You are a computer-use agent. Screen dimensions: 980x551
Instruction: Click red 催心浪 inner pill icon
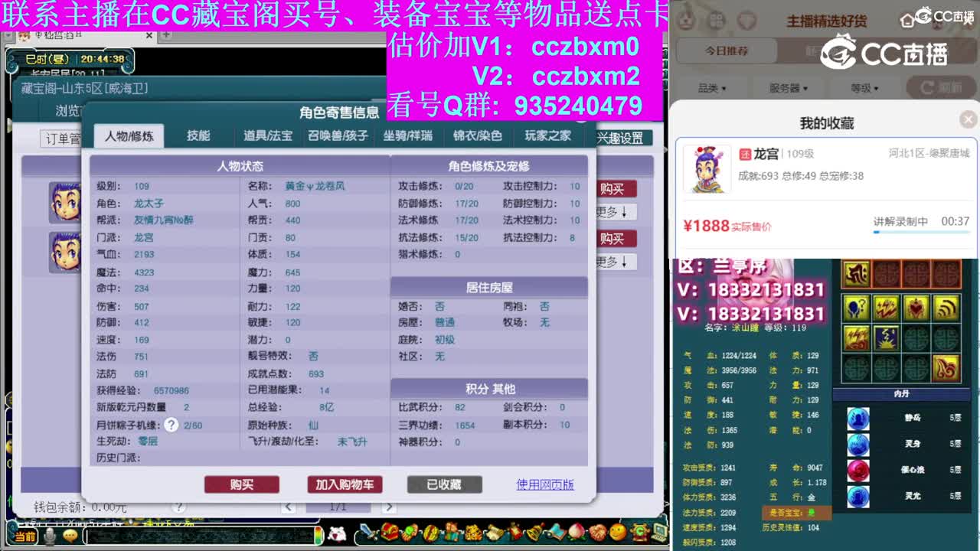[858, 470]
